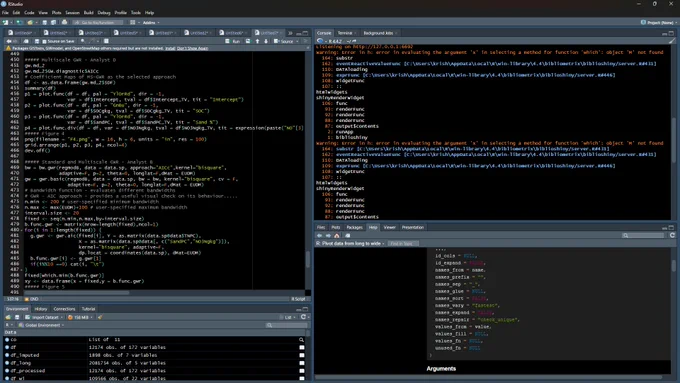Click the New File icon in main toolbar
The height and width of the screenshot is (383, 680).
[x=6, y=23]
